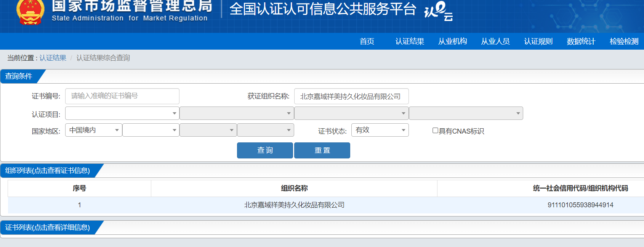Click State Administration for Market Regulation text
The image size is (644, 247).
[x=130, y=18]
